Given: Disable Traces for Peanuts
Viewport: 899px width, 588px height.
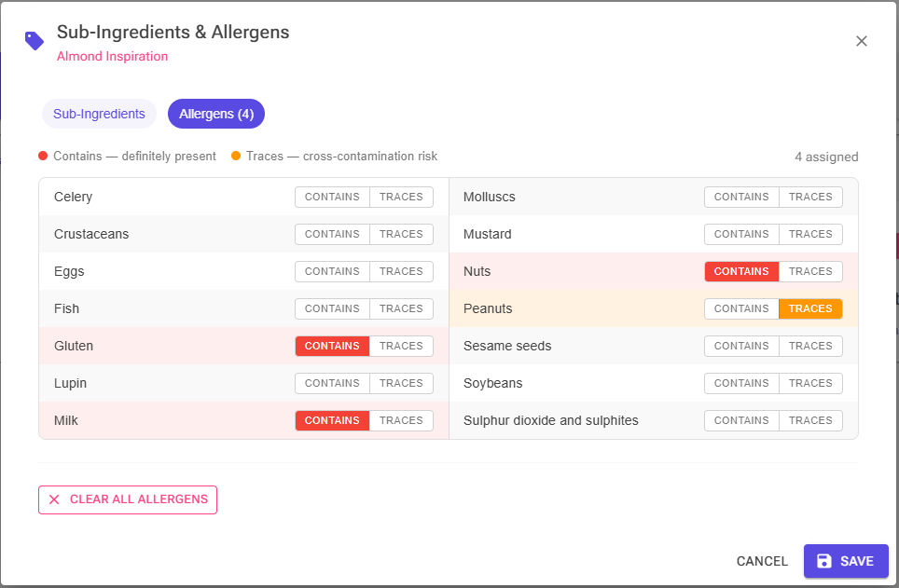Looking at the screenshot, I should [x=810, y=308].
